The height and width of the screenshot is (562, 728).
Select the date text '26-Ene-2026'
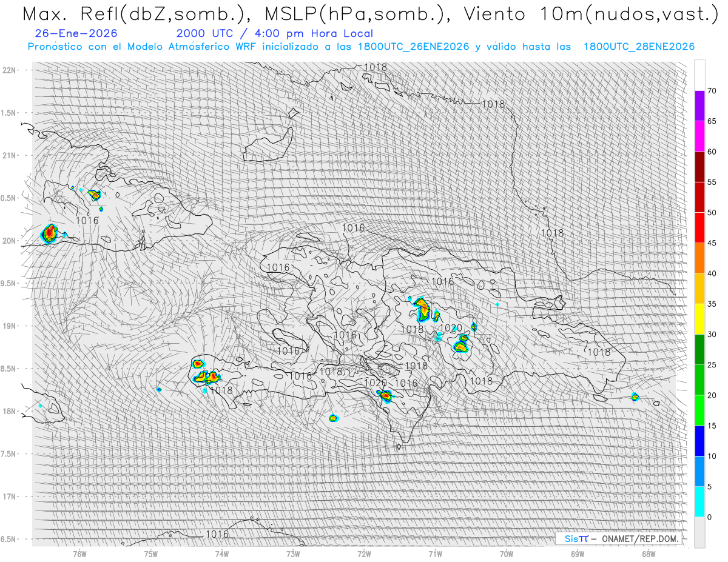click(76, 34)
